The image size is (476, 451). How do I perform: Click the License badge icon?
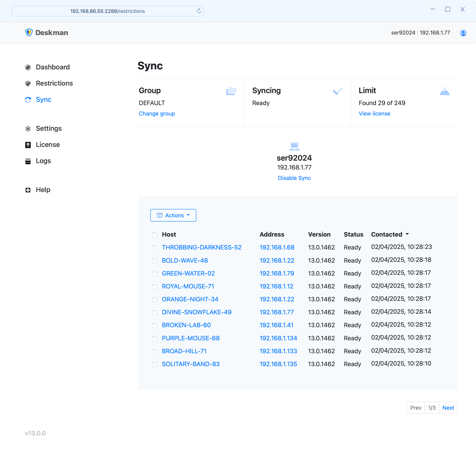click(28, 145)
